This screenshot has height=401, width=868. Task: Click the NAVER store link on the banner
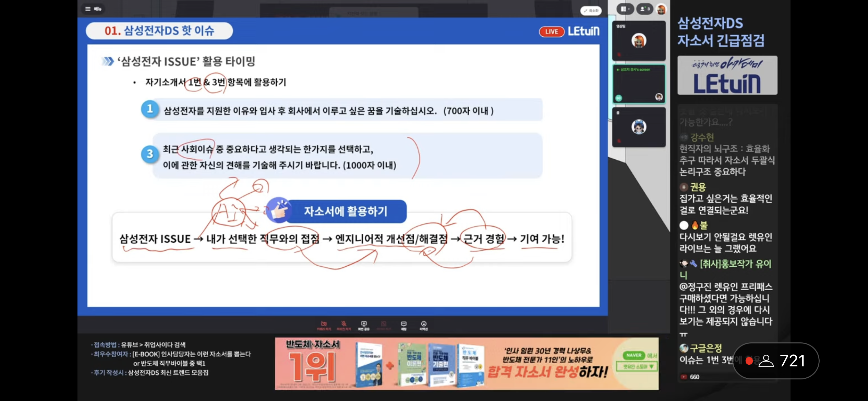coord(634,355)
